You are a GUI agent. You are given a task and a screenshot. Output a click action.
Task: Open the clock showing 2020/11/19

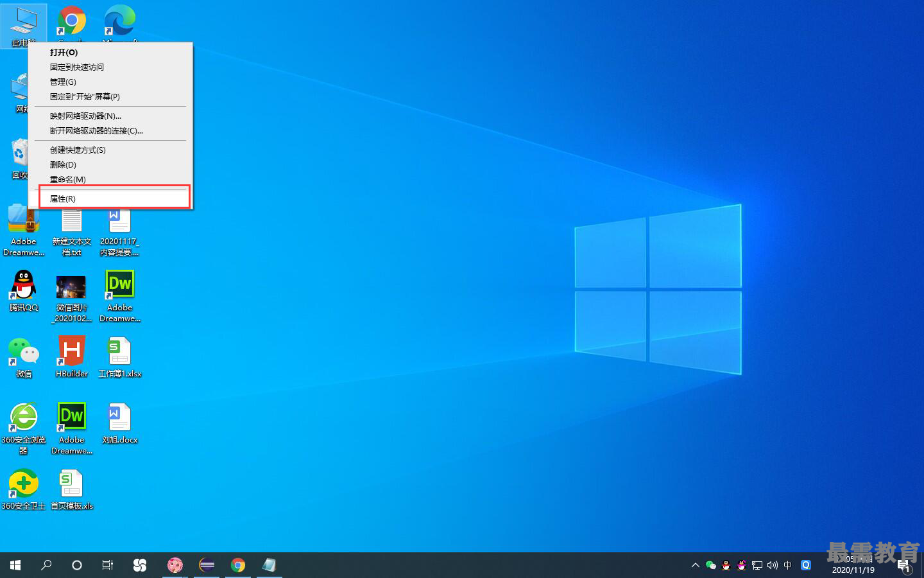[x=853, y=565]
